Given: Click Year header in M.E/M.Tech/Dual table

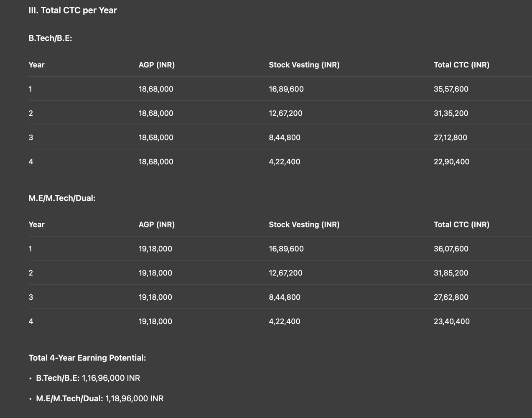Looking at the screenshot, I should point(36,224).
